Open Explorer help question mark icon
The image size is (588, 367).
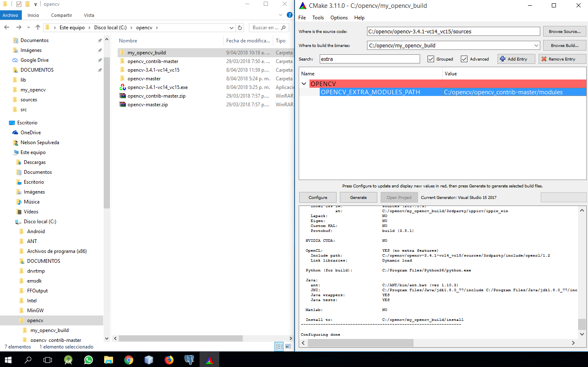[x=290, y=15]
